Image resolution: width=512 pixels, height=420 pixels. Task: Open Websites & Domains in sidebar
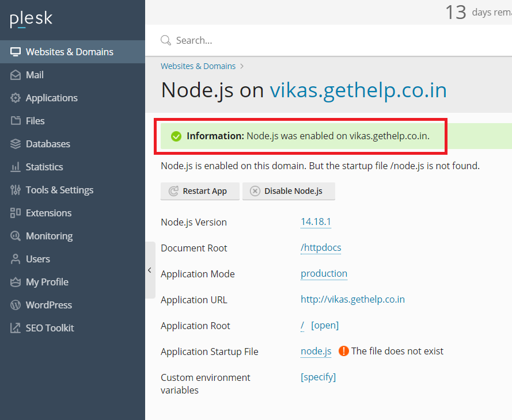click(x=69, y=52)
